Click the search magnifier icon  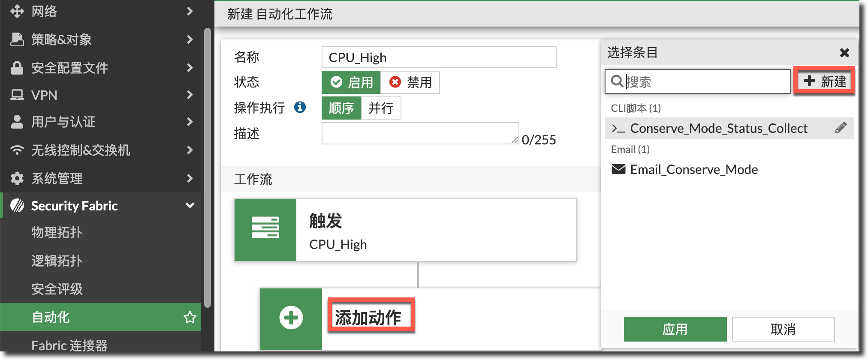coord(617,81)
